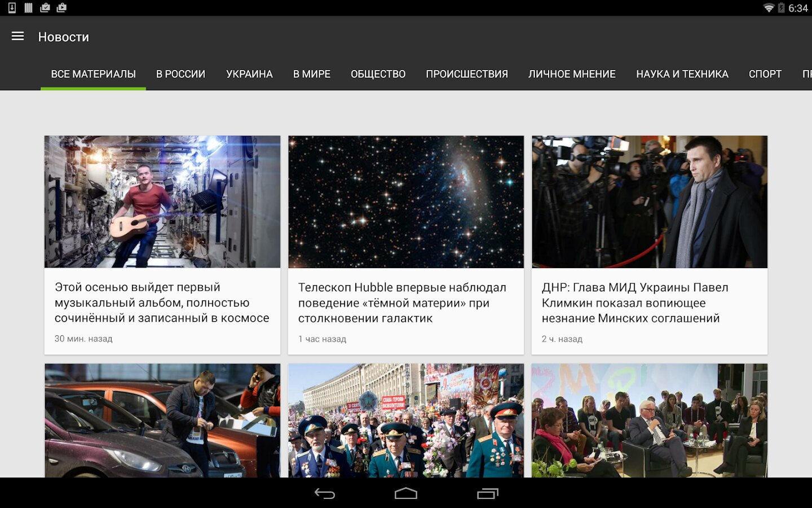Viewport: 812px width, 508px height.
Task: Go to the ПРОИСШЕСТВИЯ tab
Action: pos(467,74)
